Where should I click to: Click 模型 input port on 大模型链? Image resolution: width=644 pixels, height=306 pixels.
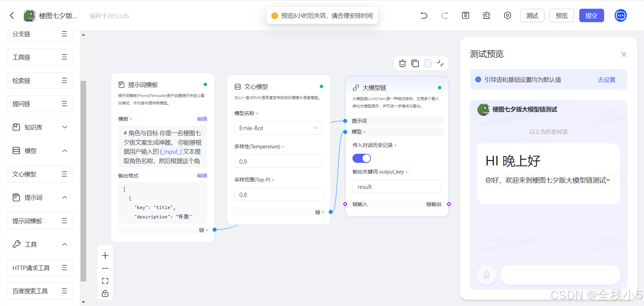(345, 132)
